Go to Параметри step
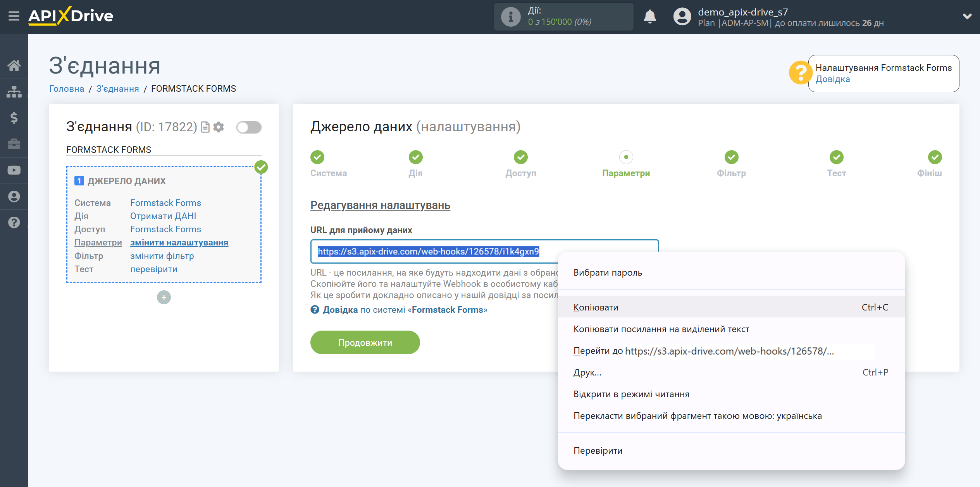Screen dimensions: 980x487 click(626, 157)
